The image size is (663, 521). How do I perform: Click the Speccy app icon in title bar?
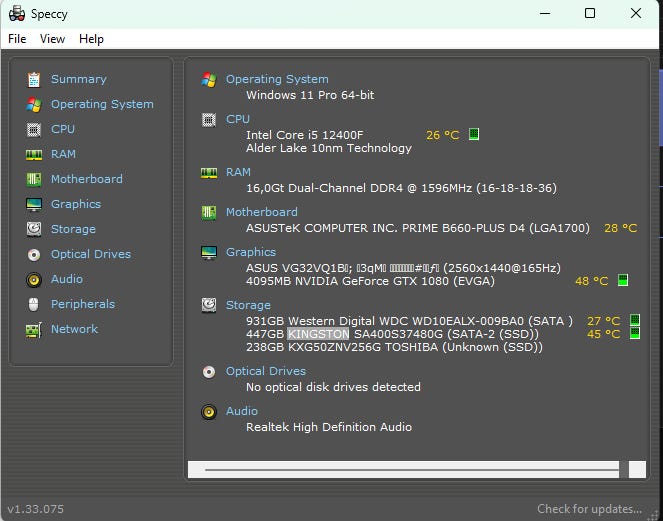coord(17,14)
